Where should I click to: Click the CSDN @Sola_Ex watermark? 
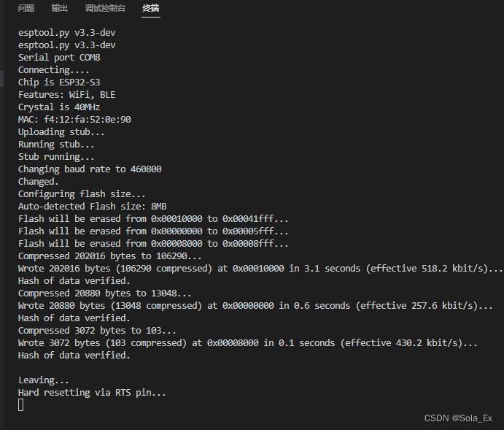(458, 418)
